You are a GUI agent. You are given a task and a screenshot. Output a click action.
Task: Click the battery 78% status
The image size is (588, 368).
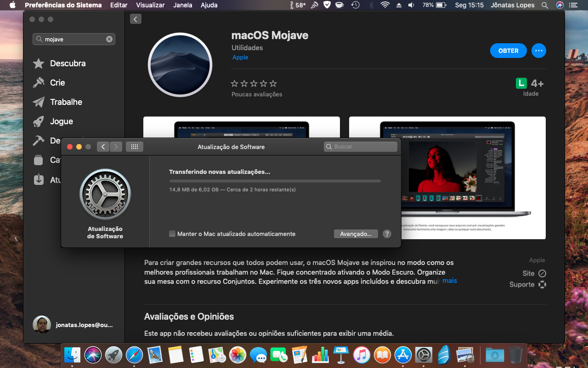pos(434,5)
